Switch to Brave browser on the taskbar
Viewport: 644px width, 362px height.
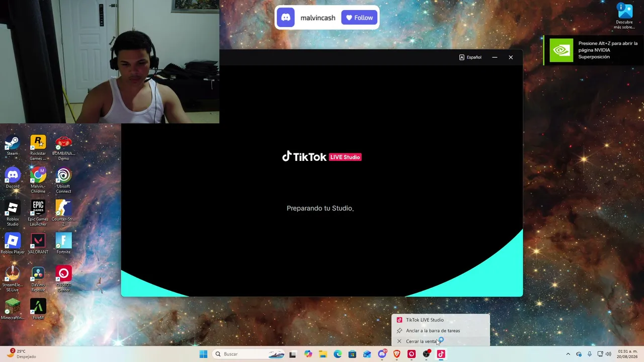point(396,354)
